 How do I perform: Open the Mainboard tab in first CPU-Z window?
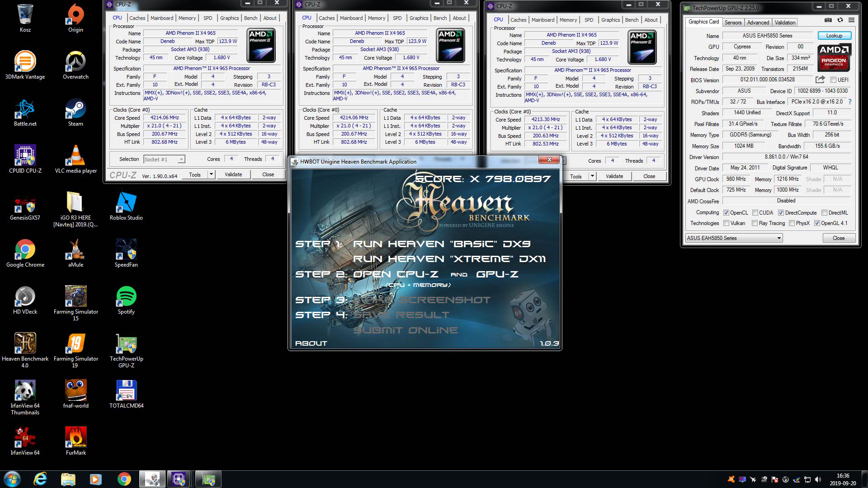[162, 18]
